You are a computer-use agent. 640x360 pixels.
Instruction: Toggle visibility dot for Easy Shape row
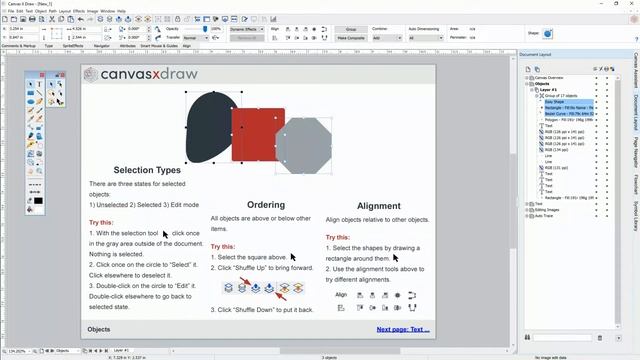pos(596,102)
